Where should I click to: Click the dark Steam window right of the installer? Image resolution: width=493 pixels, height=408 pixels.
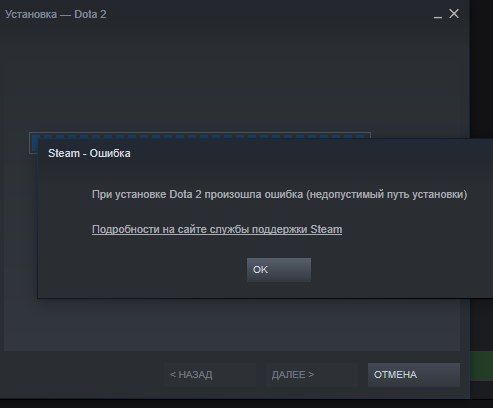tap(481, 67)
